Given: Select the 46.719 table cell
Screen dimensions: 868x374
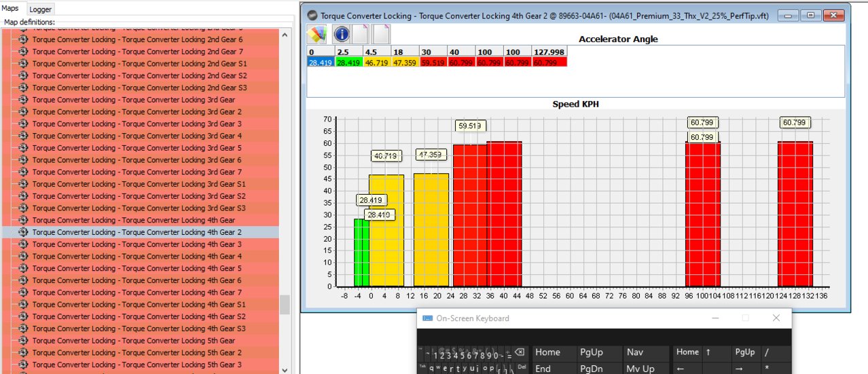Looking at the screenshot, I should pyautogui.click(x=377, y=62).
